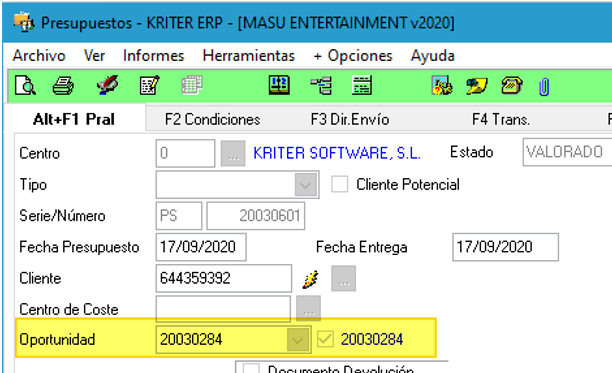Screen dimensions: 612x373
Task: Click the blue paperclip attachment icon
Action: click(544, 87)
